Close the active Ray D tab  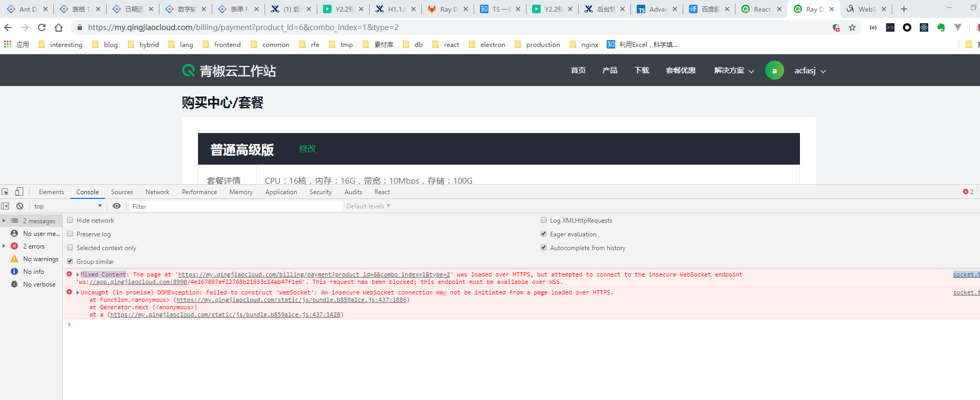coord(832,9)
